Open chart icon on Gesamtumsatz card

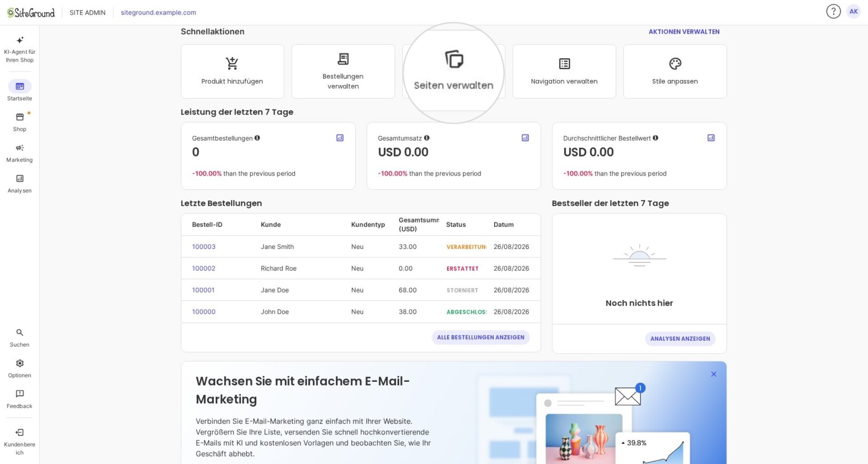pyautogui.click(x=525, y=138)
